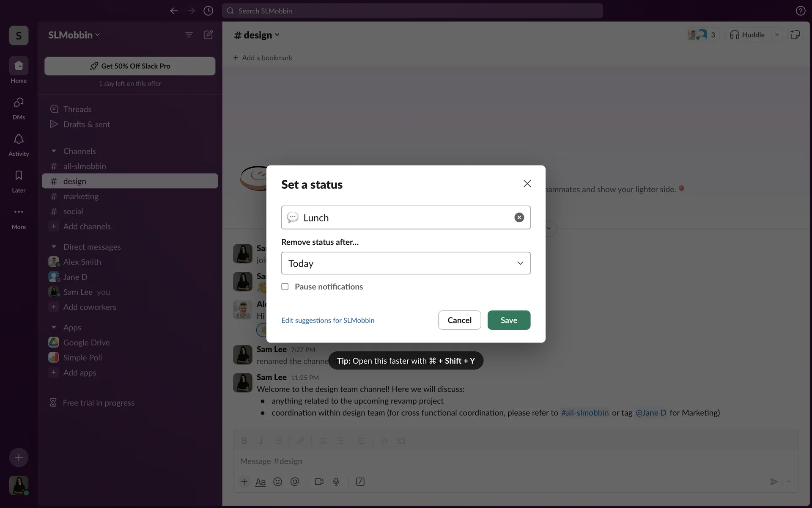This screenshot has height=508, width=812.
Task: Cancel the status dialog
Action: point(459,320)
